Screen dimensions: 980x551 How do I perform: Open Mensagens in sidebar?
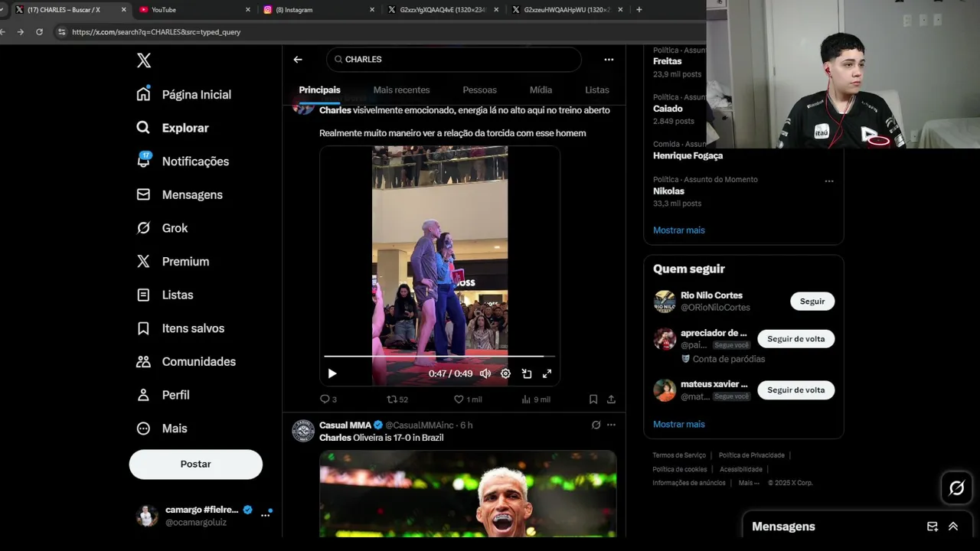(179, 194)
